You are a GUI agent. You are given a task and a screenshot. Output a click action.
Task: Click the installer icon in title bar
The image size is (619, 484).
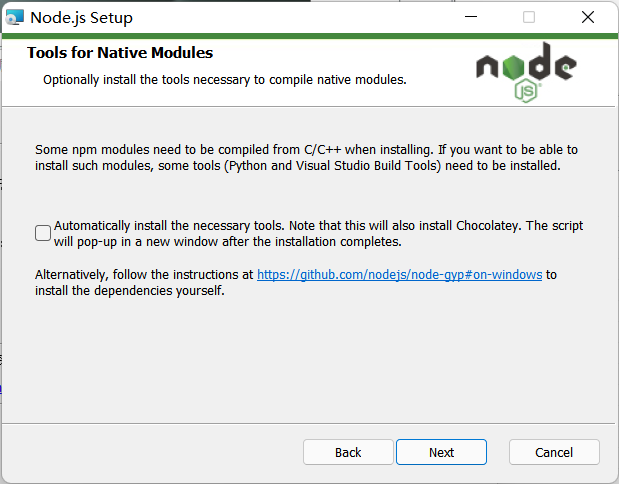14,17
